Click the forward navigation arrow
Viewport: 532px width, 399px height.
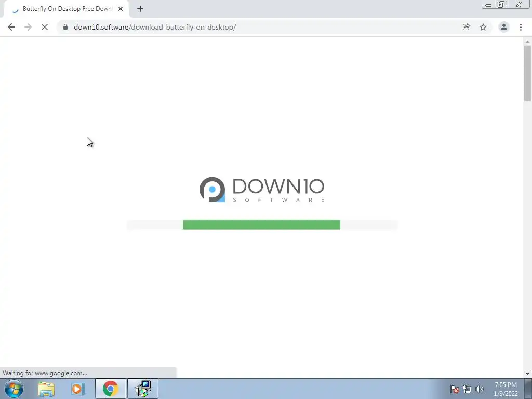[x=28, y=27]
